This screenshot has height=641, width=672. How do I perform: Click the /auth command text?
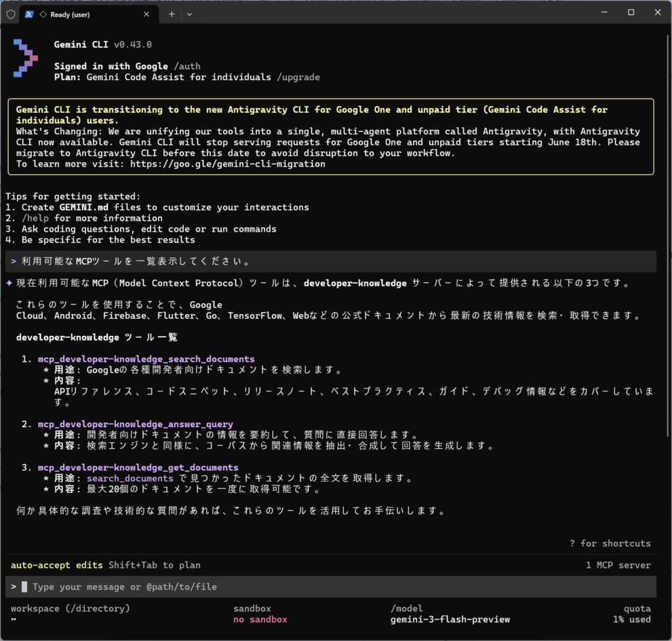187,66
